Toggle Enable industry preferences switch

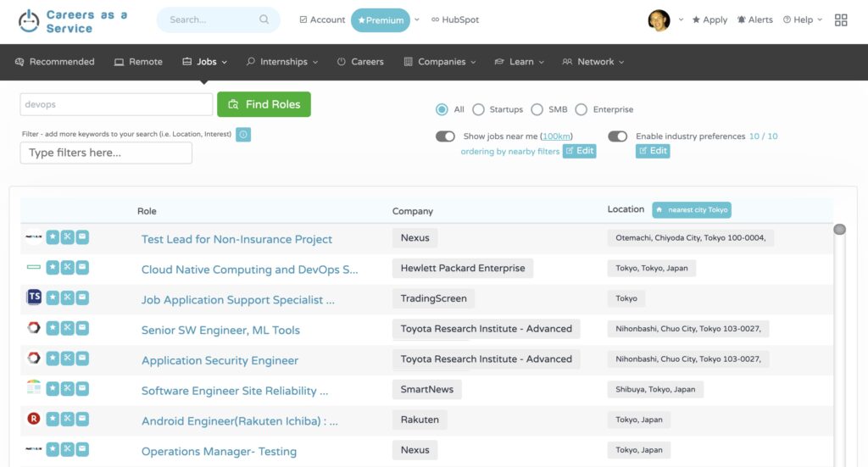[x=618, y=136]
